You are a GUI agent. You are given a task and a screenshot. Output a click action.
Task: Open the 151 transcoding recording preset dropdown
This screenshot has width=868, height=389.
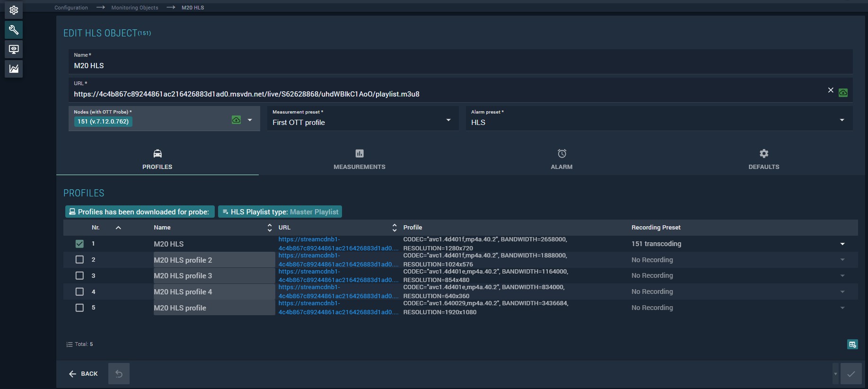click(842, 244)
